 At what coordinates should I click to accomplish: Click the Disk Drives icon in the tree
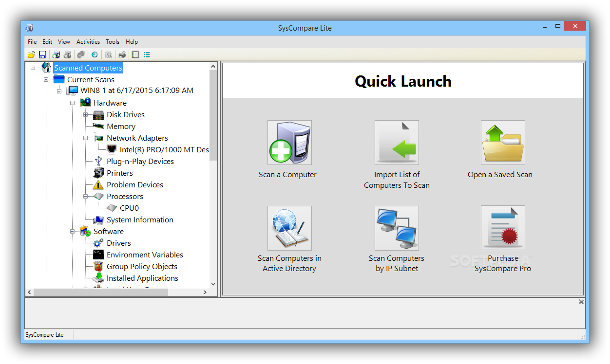[x=98, y=115]
